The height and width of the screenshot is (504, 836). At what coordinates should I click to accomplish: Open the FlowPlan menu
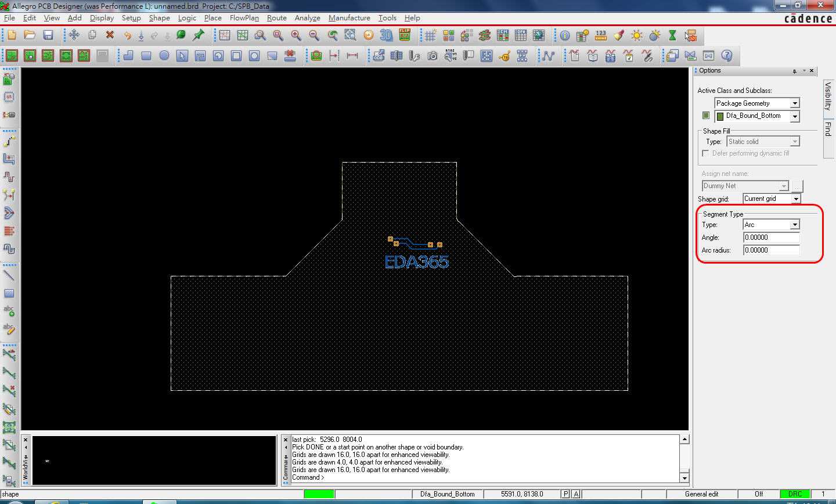pos(244,18)
